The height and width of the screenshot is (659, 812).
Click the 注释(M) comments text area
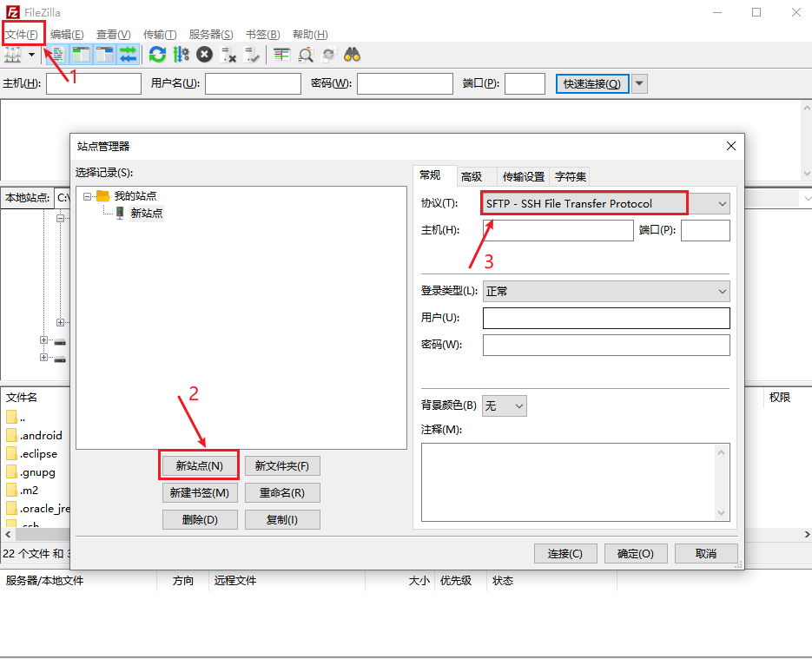(x=575, y=482)
